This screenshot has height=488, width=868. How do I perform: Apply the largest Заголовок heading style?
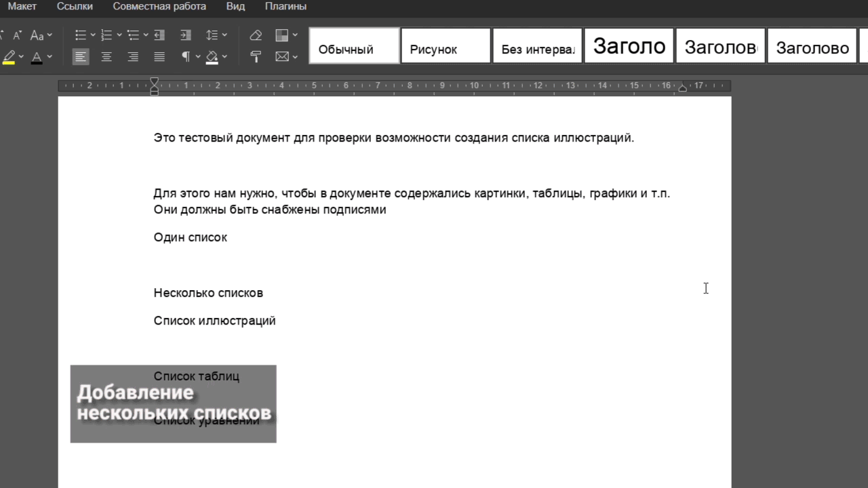pyautogui.click(x=629, y=45)
